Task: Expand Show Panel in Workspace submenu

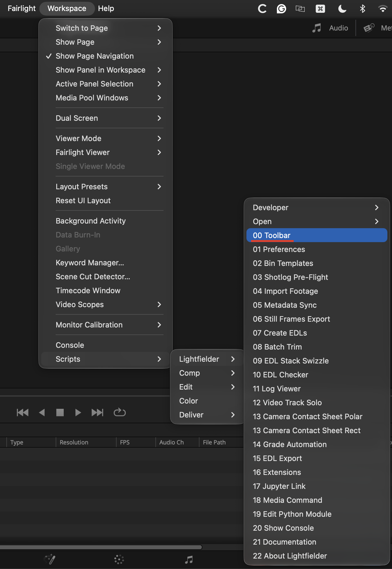Action: (106, 70)
